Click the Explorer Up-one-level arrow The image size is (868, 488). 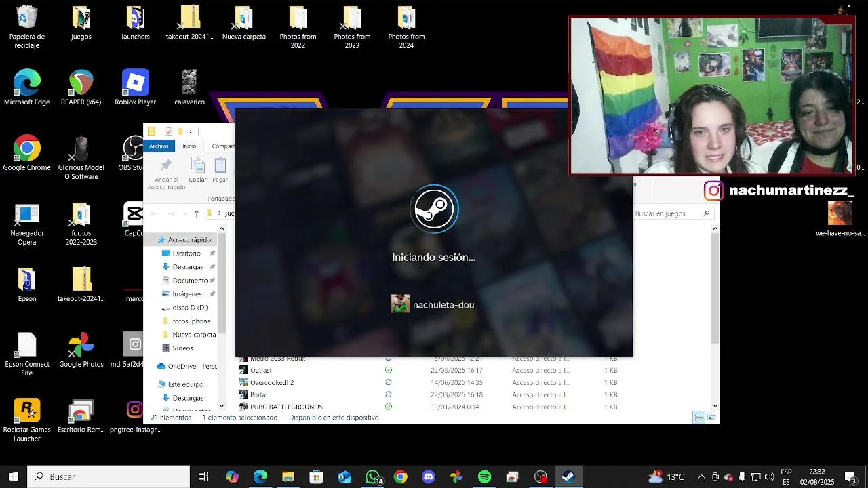197,213
